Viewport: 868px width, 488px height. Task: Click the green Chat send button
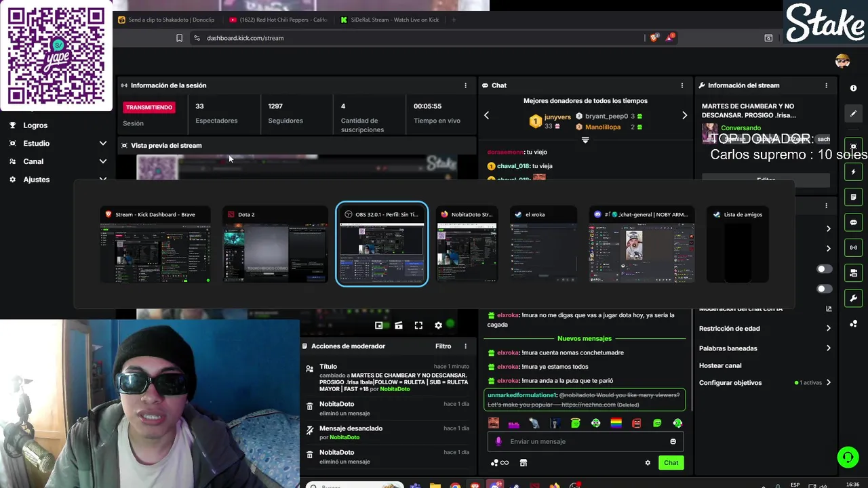click(x=671, y=463)
